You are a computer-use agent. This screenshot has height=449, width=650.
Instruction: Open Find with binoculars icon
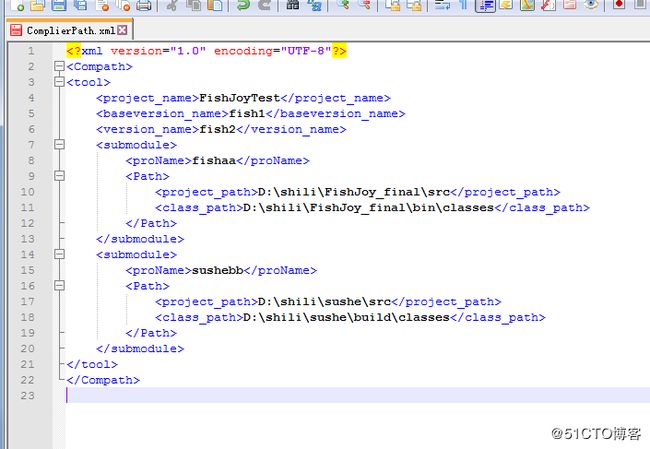[x=293, y=4]
